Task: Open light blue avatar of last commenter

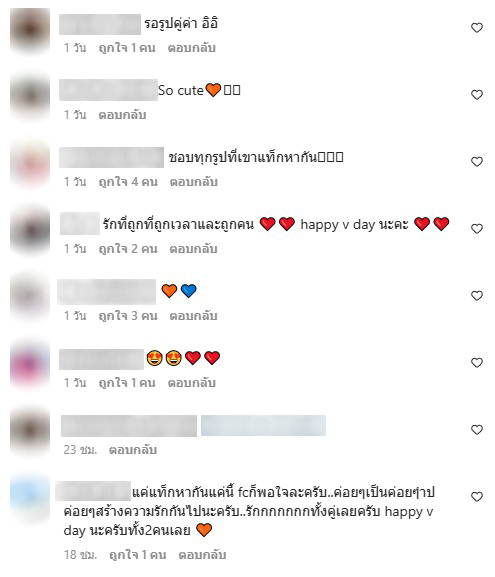Action: pos(30,498)
